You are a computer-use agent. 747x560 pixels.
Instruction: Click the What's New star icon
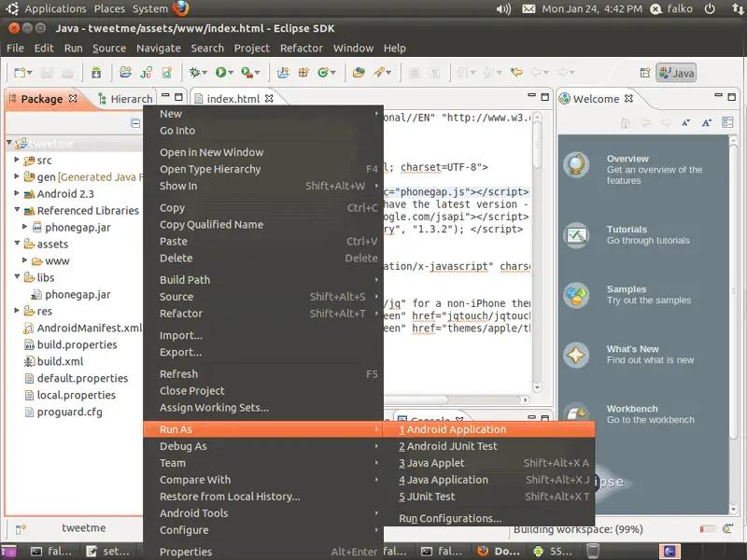pyautogui.click(x=576, y=355)
